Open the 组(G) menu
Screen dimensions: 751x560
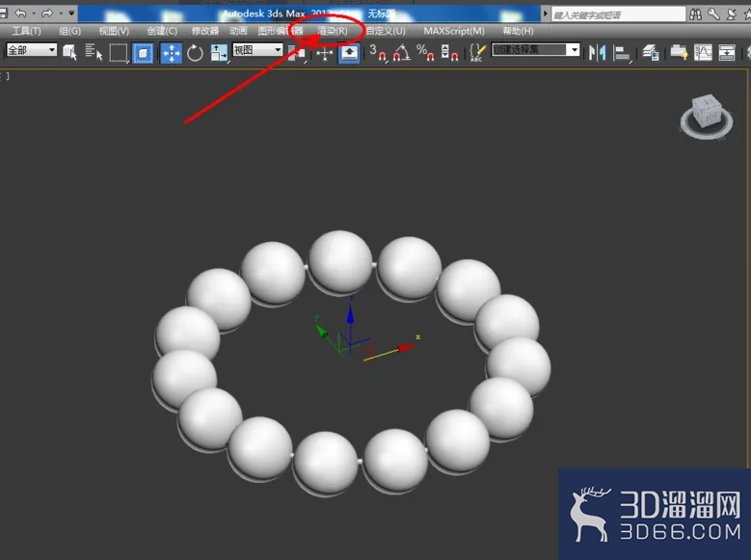[x=70, y=31]
